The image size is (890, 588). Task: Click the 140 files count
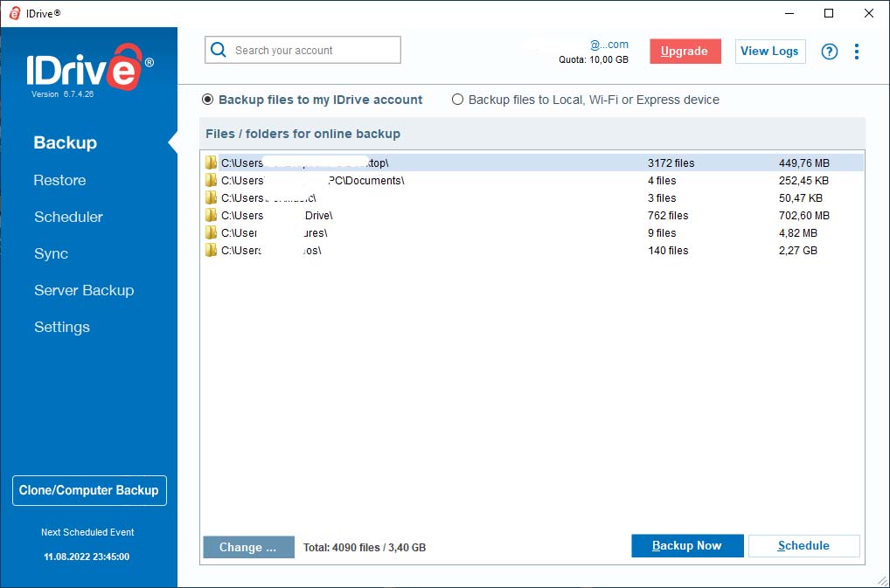[668, 251]
